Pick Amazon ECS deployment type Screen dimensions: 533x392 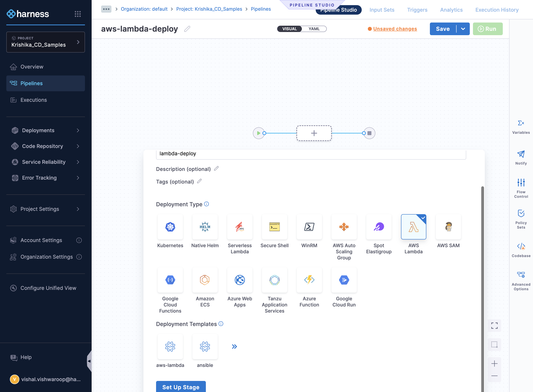pyautogui.click(x=205, y=280)
